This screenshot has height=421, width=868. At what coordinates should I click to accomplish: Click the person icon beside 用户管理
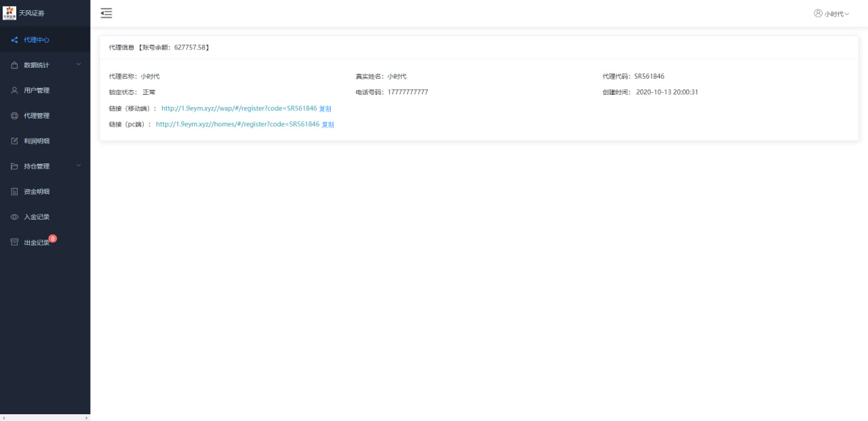14,90
